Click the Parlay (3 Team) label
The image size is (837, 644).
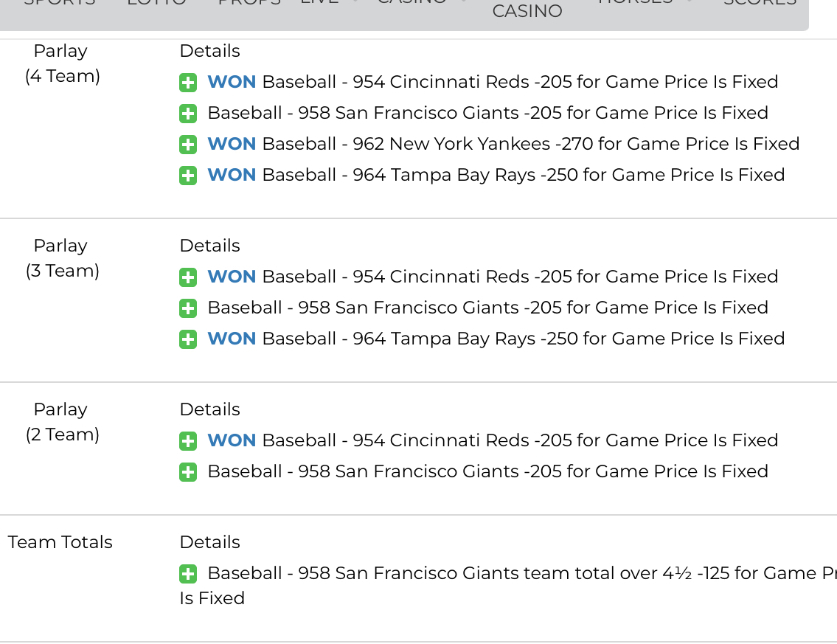(x=62, y=258)
